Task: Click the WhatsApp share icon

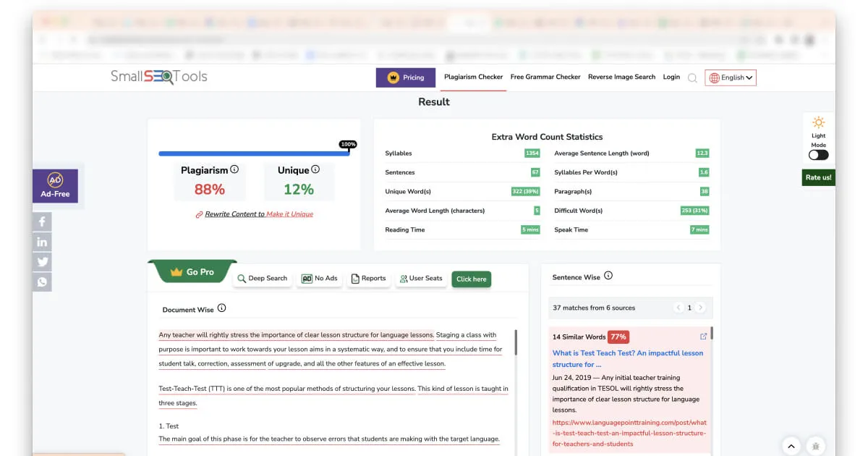Action: [42, 282]
